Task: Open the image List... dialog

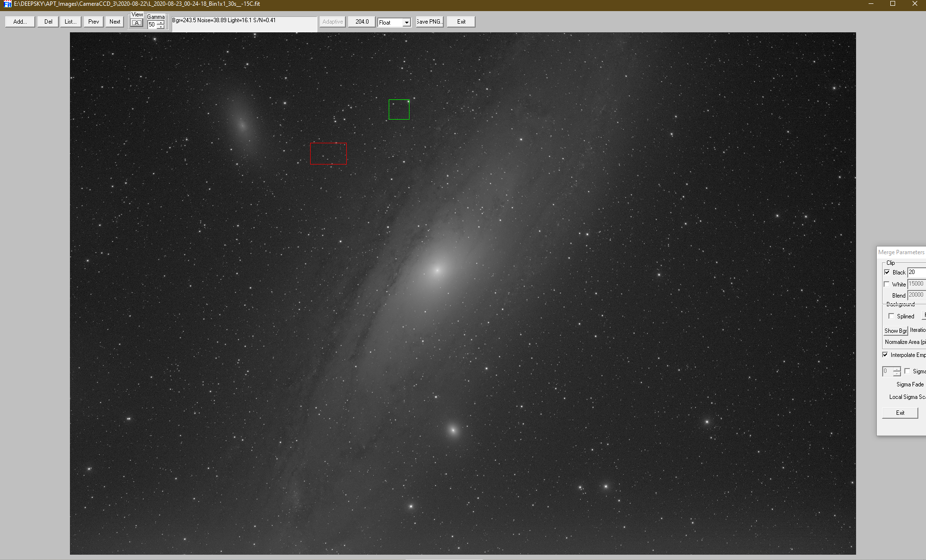Action: click(x=70, y=22)
